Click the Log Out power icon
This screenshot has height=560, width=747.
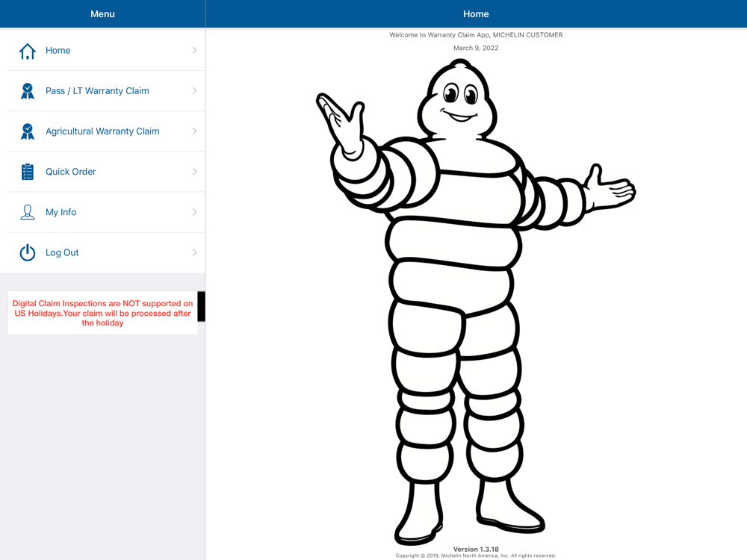[27, 252]
